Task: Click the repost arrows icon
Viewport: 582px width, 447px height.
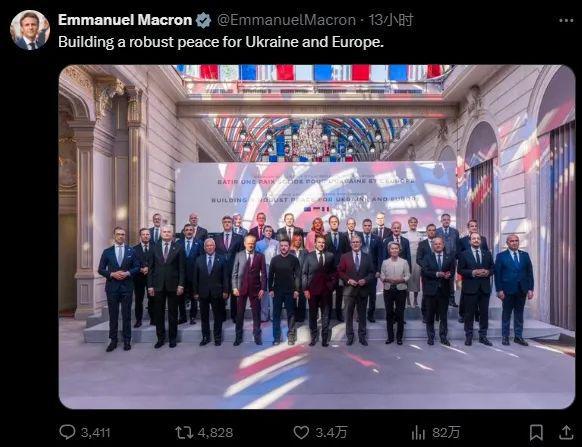Action: [x=184, y=432]
